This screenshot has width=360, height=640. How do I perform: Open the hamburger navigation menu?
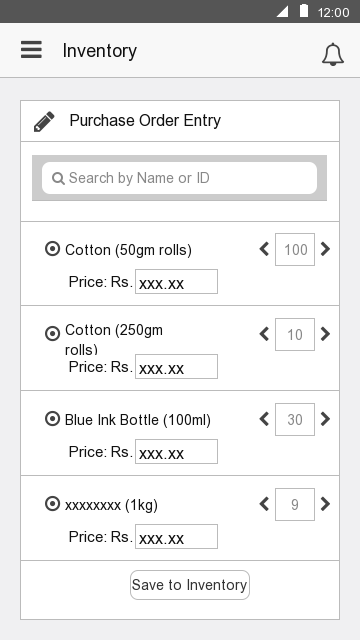31,50
